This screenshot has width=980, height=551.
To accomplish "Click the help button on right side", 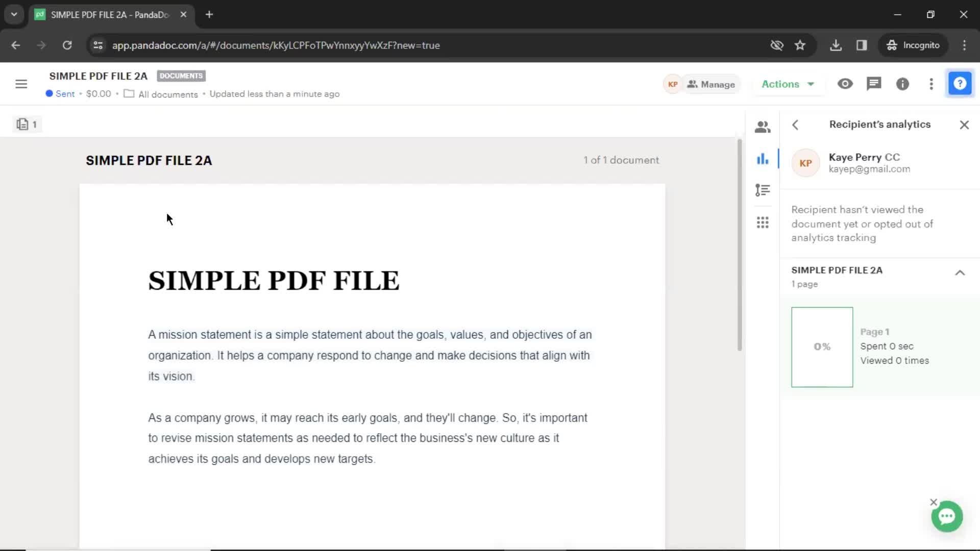I will click(x=961, y=84).
